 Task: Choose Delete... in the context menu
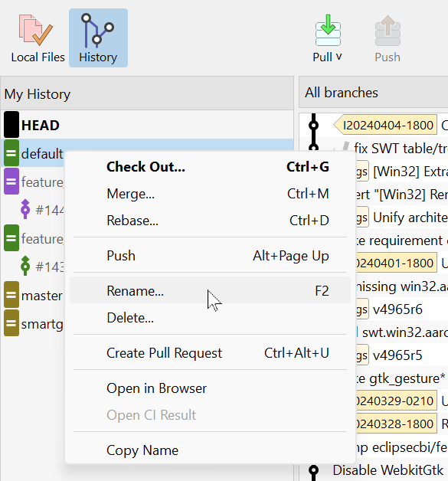point(210,318)
